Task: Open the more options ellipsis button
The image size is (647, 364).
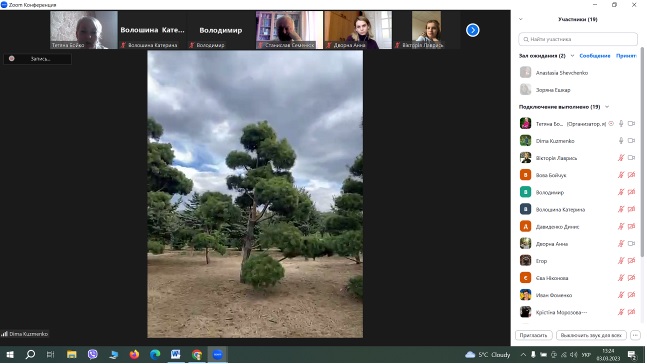Action: click(x=635, y=335)
